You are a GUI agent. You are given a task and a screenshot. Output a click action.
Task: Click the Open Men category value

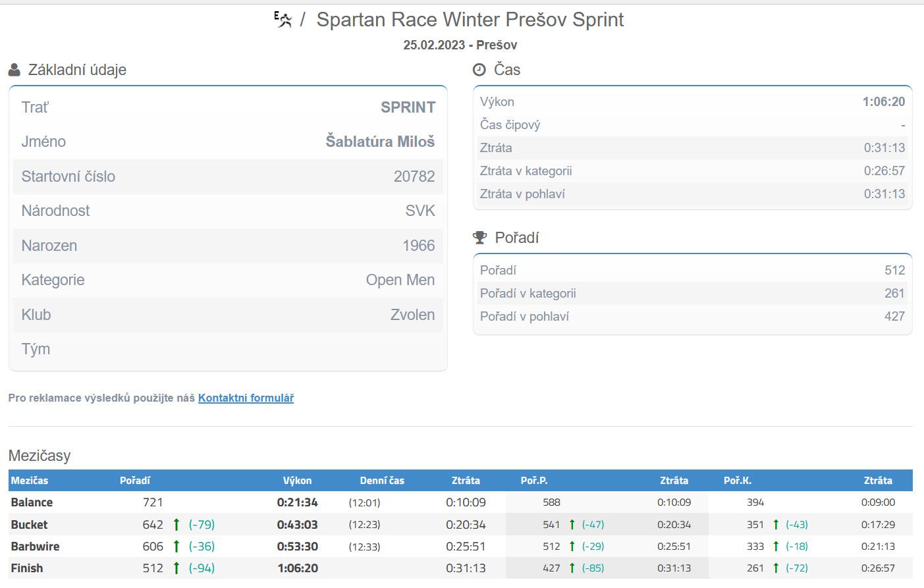tap(400, 280)
